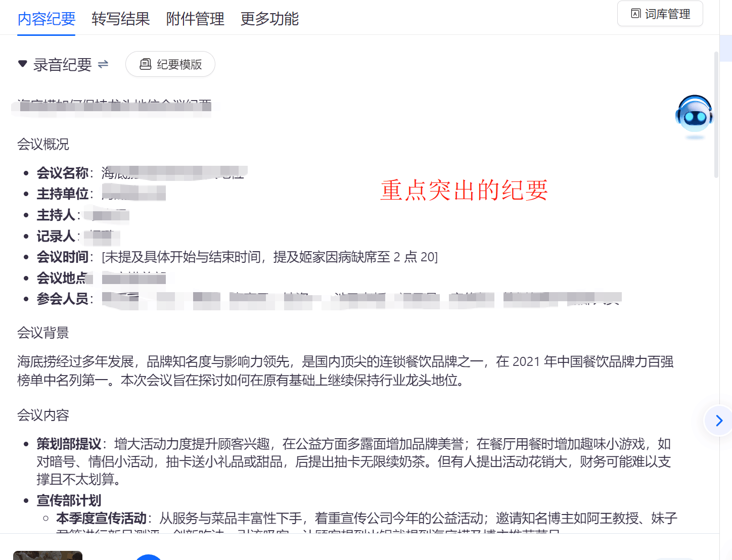732x560 pixels.
Task: Click the blue round button at bottom
Action: click(x=149, y=557)
